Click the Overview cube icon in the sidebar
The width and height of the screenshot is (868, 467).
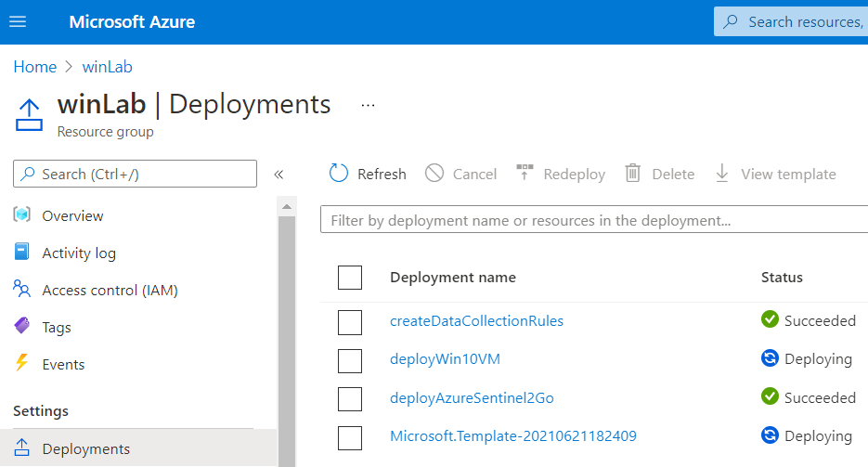(x=21, y=214)
